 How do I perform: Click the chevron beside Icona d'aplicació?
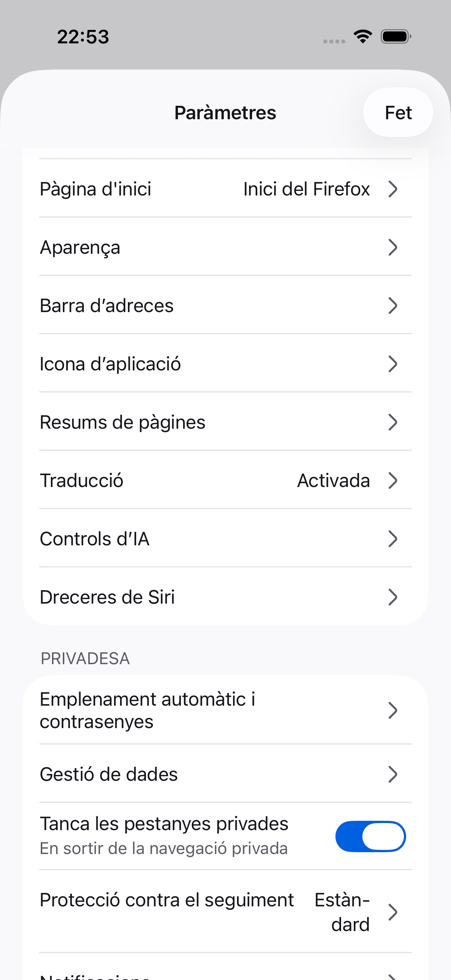393,364
